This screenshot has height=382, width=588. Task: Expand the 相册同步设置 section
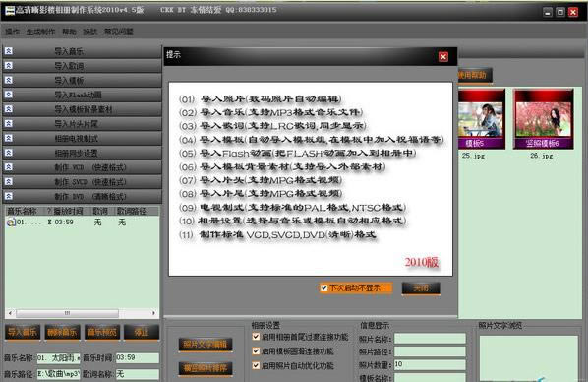(x=83, y=153)
